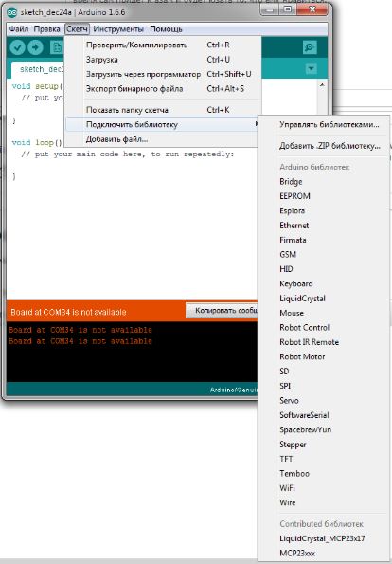Viewport: 392px width, 564px height.
Task: Expand Подключить библиотеку submenu arrow
Action: [257, 124]
